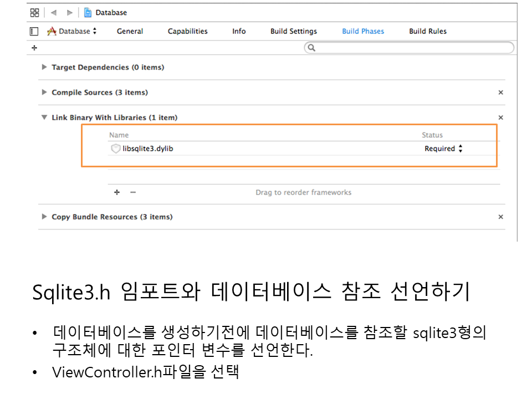Delete the Compile Sources phase
532x399 pixels.
pos(500,93)
